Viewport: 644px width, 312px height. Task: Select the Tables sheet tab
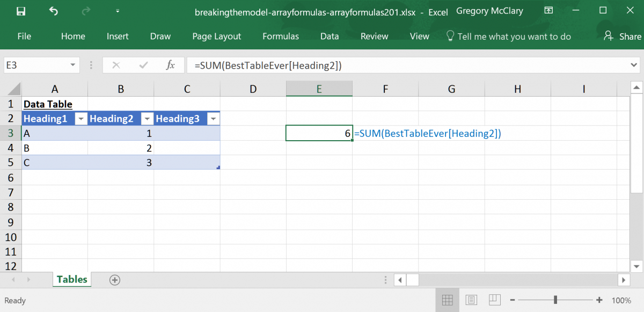(71, 279)
